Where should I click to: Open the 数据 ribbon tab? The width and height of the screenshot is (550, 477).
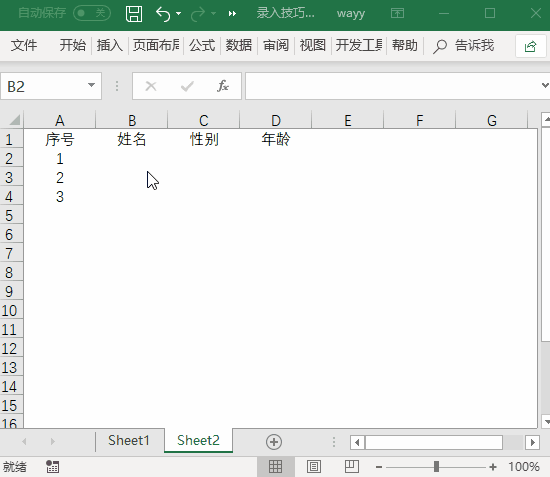(x=239, y=45)
